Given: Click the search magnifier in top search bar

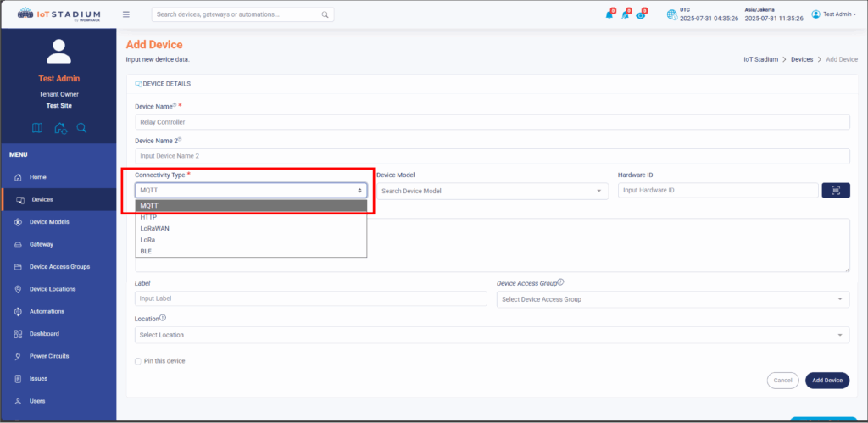Looking at the screenshot, I should click(325, 14).
